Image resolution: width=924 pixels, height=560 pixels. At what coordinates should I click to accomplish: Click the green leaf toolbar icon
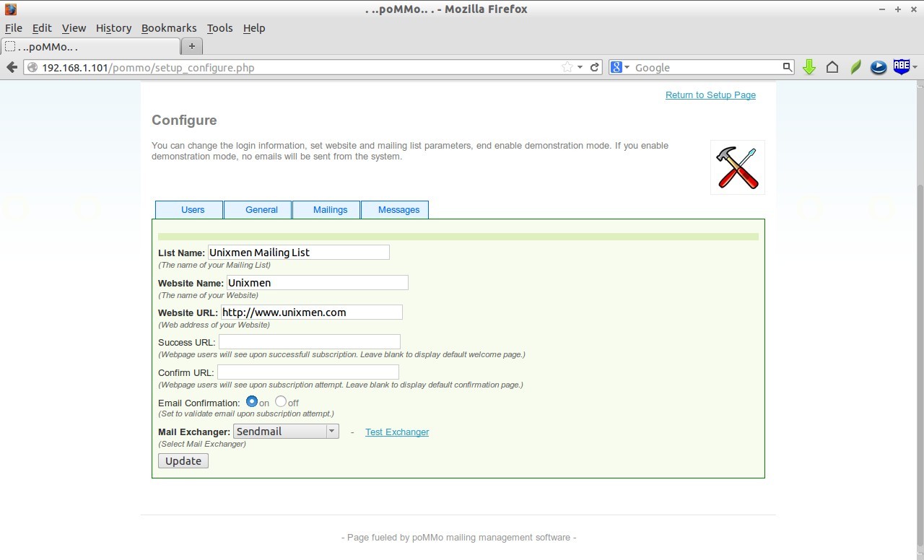coord(855,67)
